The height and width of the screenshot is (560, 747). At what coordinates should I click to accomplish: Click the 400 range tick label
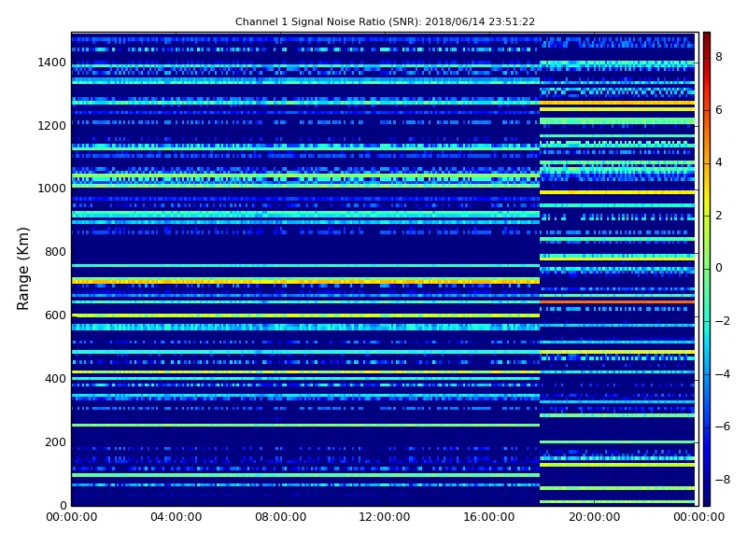(55, 379)
